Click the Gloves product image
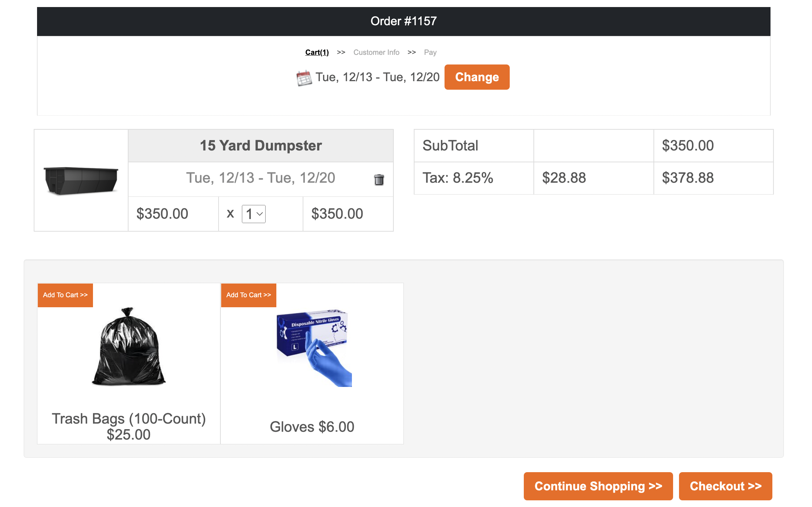This screenshot has height=507, width=812. [314, 348]
